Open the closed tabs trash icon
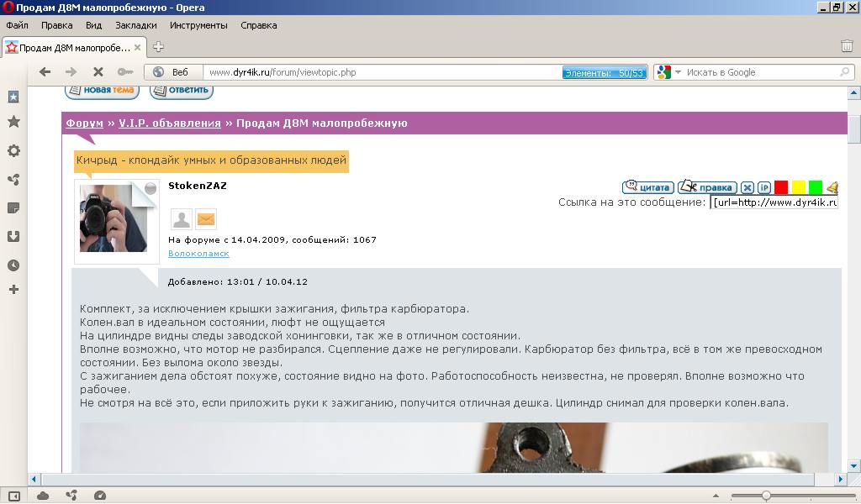Screen dimensions: 861x504 tap(847, 46)
